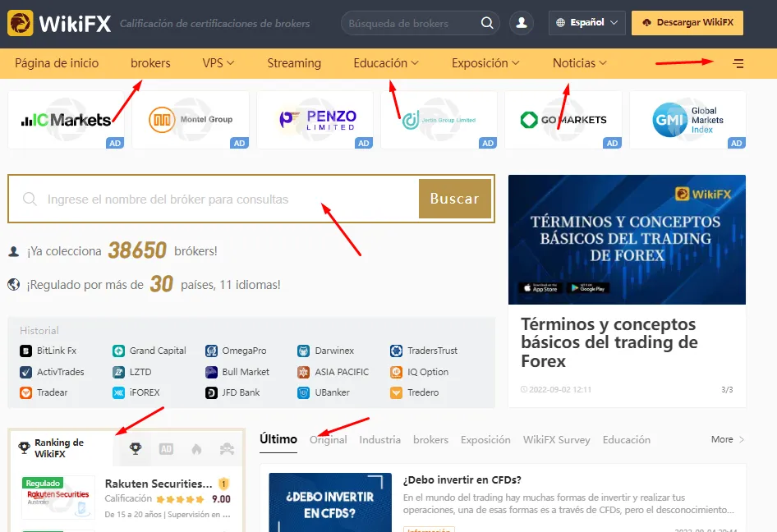777x532 pixels.
Task: Click the ¿Debo invertir en CFDs thumbnail
Action: point(330,502)
